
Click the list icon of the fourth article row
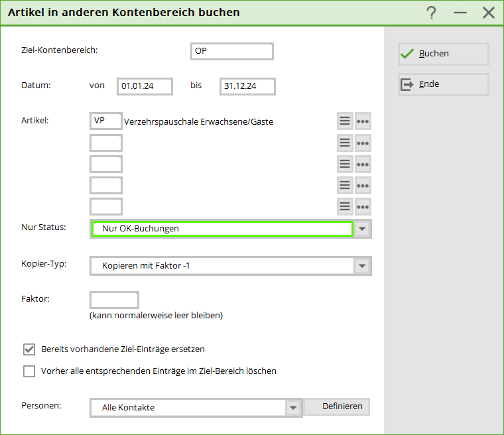coord(345,185)
